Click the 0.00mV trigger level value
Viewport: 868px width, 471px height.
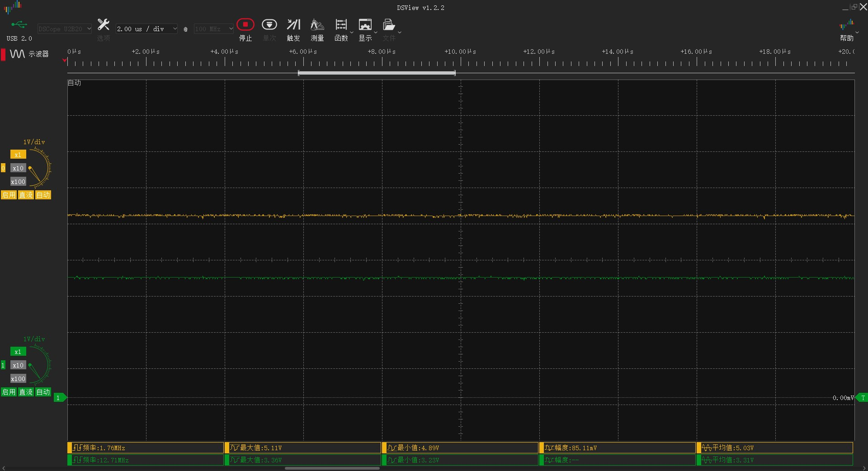click(x=843, y=398)
